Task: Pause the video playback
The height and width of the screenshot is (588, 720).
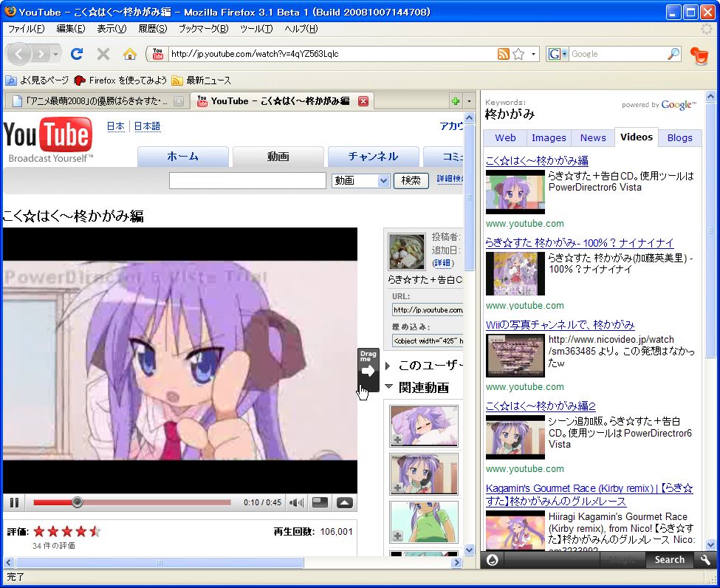Action: (14, 502)
